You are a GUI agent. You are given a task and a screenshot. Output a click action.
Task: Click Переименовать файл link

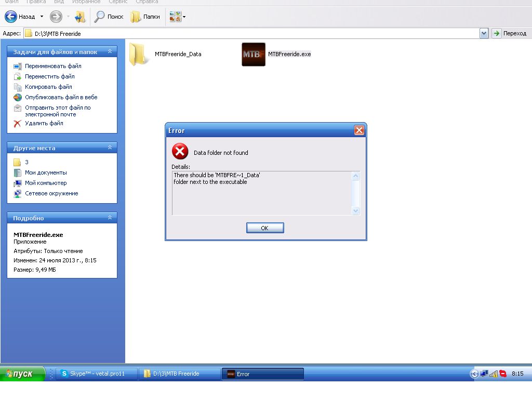click(54, 66)
